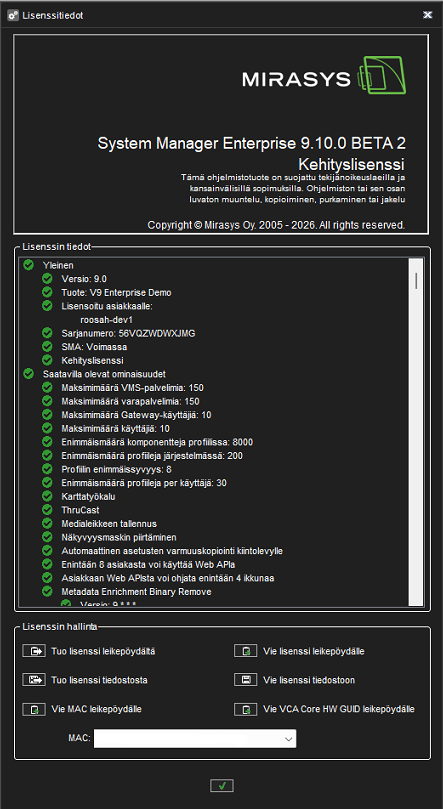Viewport: 443px width, 809px height.
Task: Click the check icon beside Sarjanumero row
Action: tap(47, 333)
